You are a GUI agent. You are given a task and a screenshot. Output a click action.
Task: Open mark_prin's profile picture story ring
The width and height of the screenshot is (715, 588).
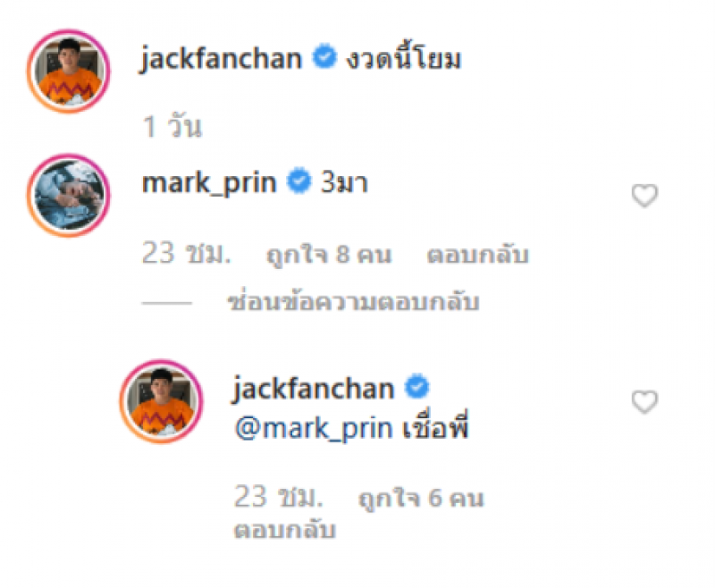click(69, 195)
